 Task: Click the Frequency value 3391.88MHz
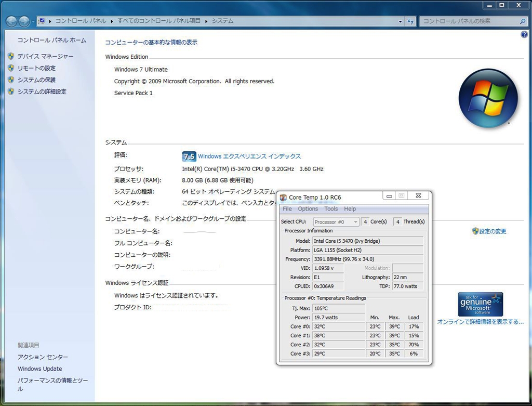pyautogui.click(x=368, y=259)
